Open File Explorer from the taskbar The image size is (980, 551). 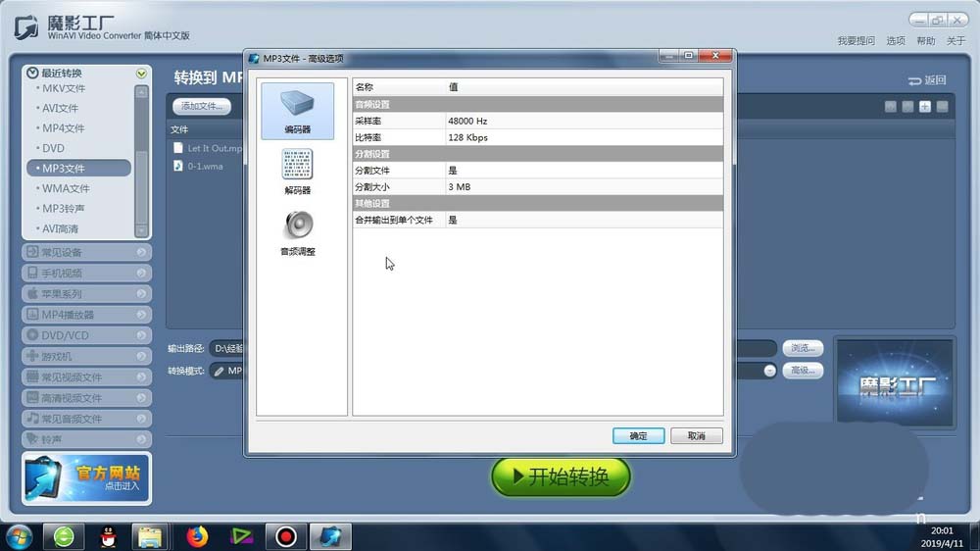pos(150,536)
